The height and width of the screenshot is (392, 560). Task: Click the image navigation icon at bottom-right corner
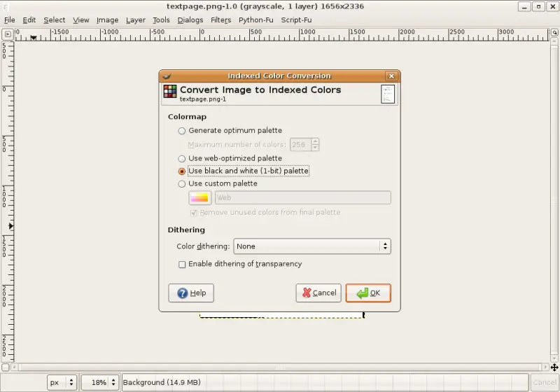(x=554, y=367)
